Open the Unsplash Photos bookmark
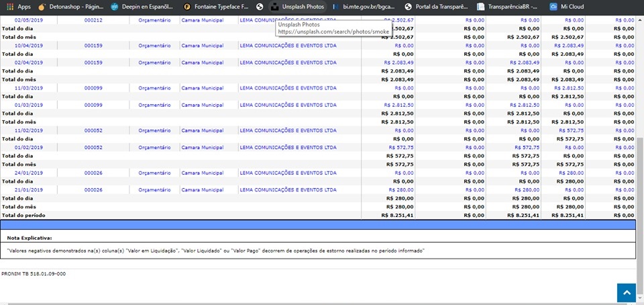The image size is (644, 305). 296,6
